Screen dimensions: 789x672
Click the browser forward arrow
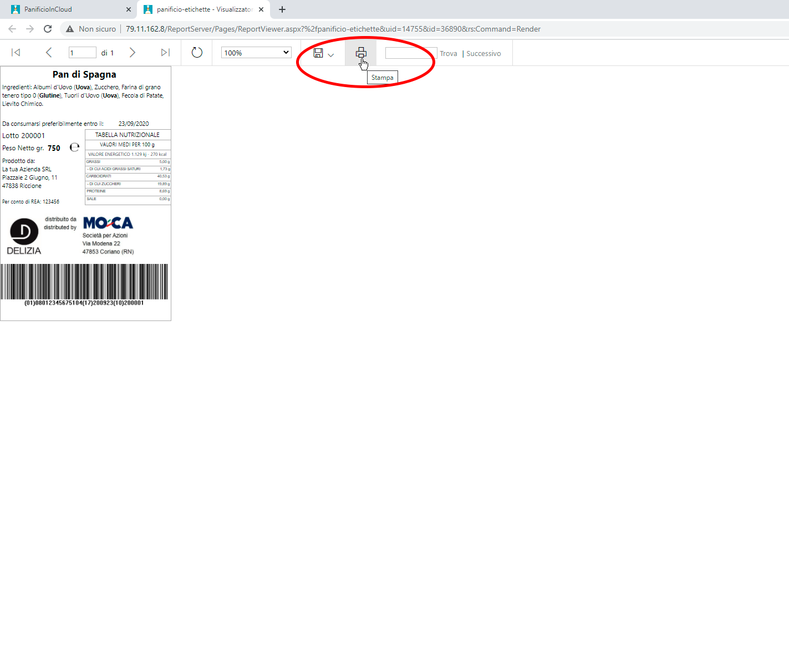tap(30, 29)
